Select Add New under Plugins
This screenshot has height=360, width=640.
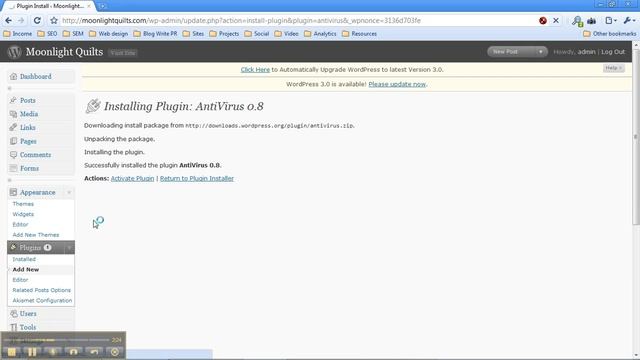point(26,269)
